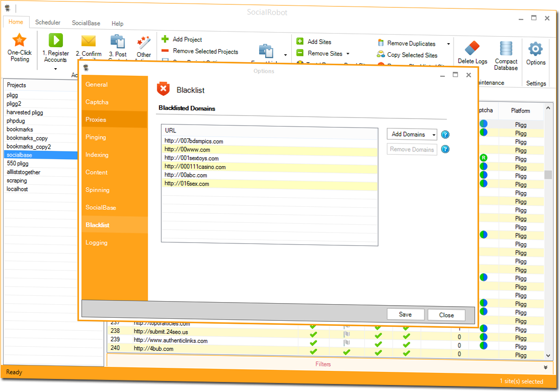Open dropdown arrow beside the clipboard button
This screenshot has width=560, height=392.
click(x=285, y=55)
